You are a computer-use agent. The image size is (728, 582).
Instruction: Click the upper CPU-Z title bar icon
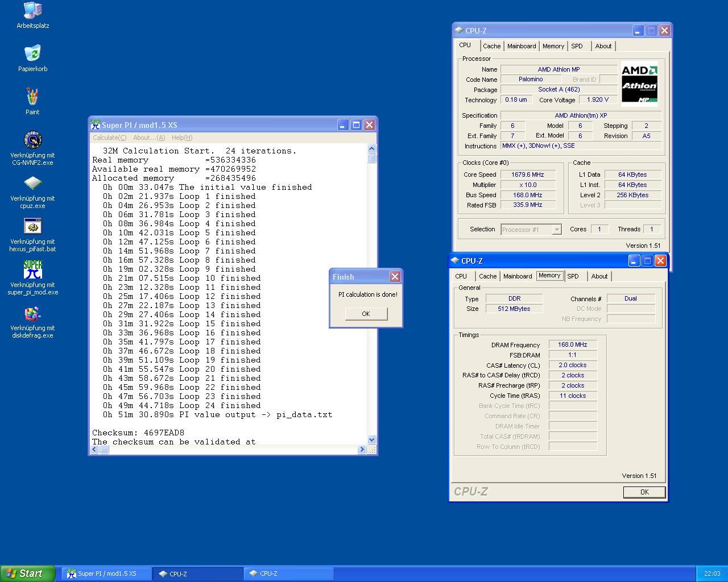pyautogui.click(x=459, y=31)
